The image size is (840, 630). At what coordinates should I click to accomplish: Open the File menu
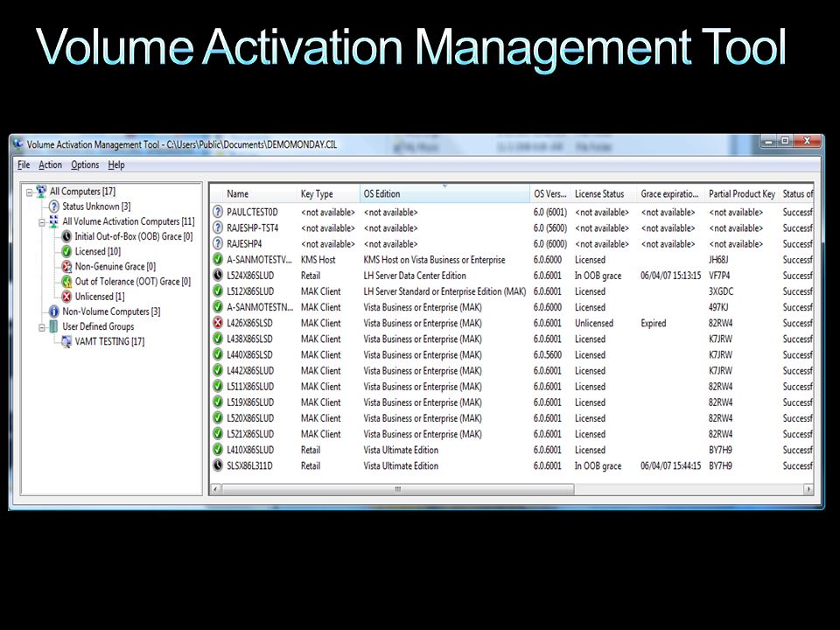point(24,165)
